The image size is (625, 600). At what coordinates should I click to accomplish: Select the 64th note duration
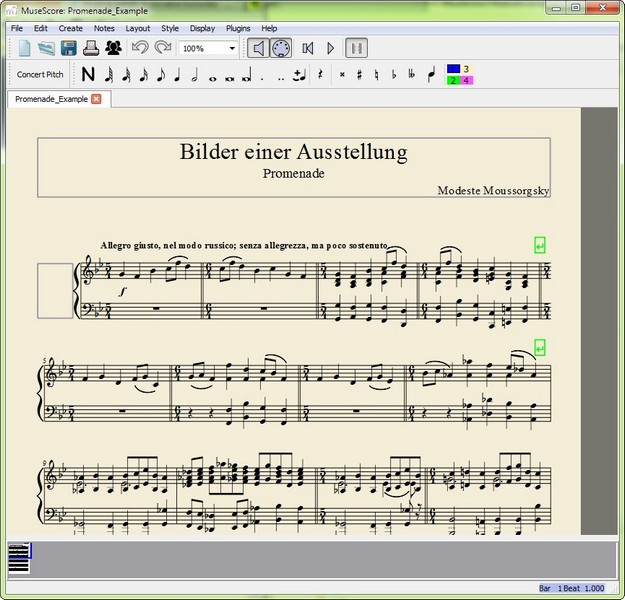pyautogui.click(x=108, y=75)
